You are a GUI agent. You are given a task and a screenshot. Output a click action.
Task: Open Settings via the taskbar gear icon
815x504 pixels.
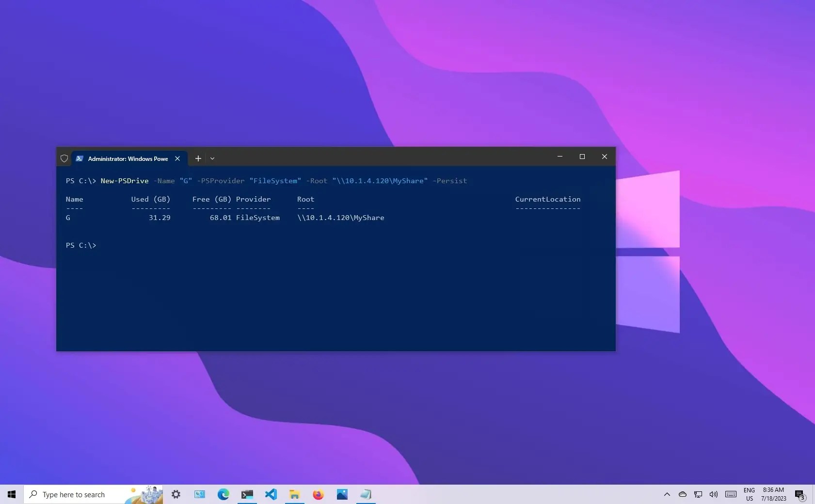coord(176,495)
